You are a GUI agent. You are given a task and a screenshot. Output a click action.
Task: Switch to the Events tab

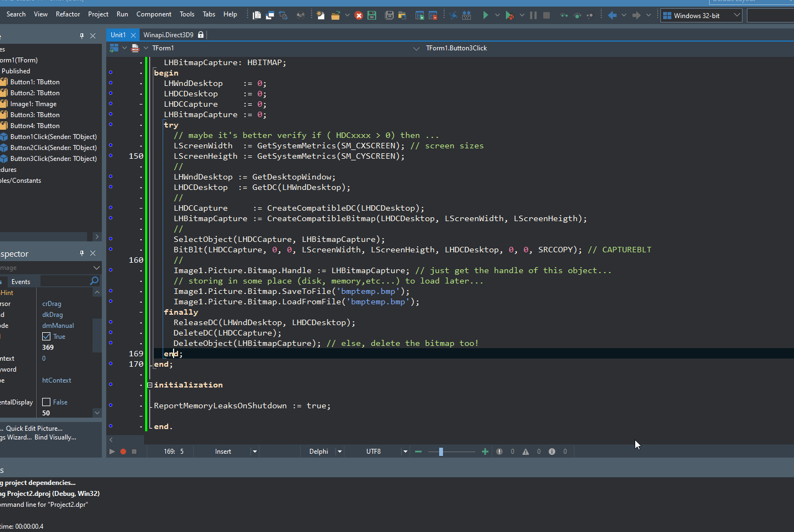click(21, 282)
